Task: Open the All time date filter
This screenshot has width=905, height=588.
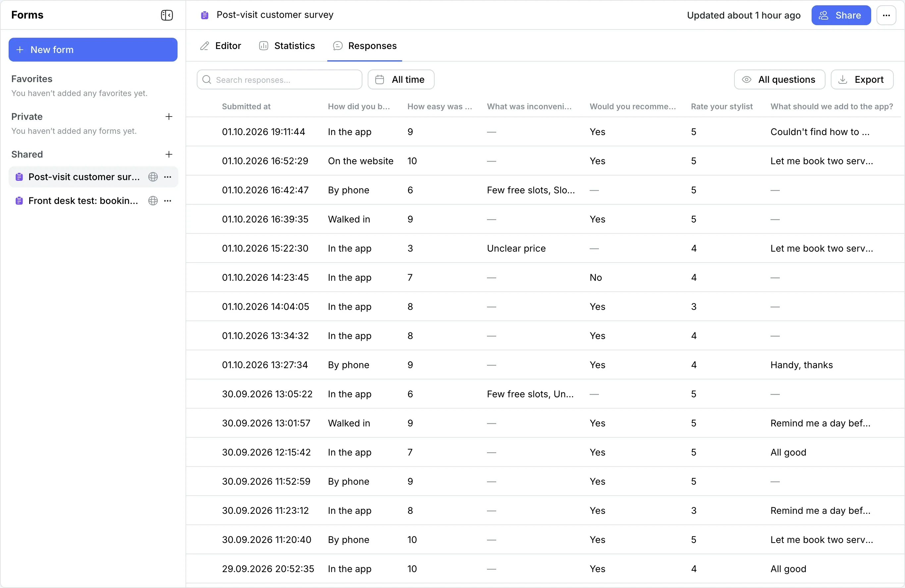Action: 401,80
